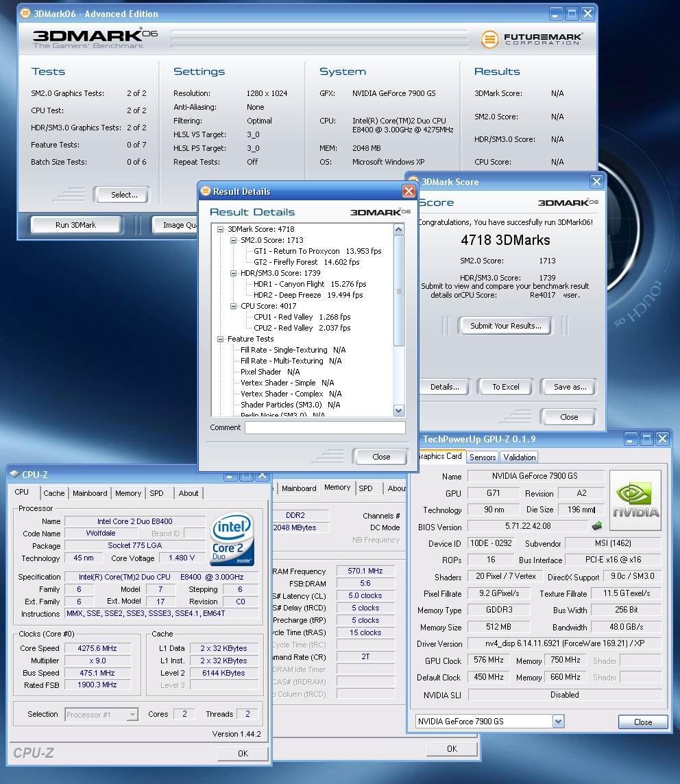The height and width of the screenshot is (784, 680).
Task: Click the 3DMark06 title bar icon
Action: [25, 14]
